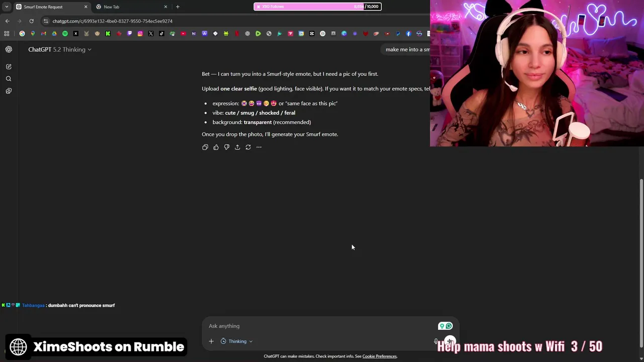Give the response a thumbs down
Viewport: 644px width, 362px height.
click(x=226, y=147)
